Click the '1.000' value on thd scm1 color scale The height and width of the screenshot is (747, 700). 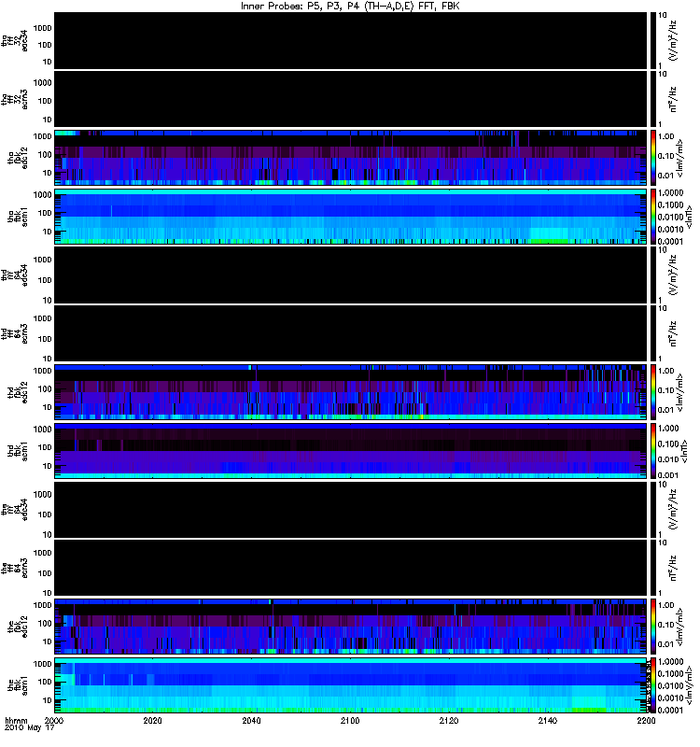(668, 429)
